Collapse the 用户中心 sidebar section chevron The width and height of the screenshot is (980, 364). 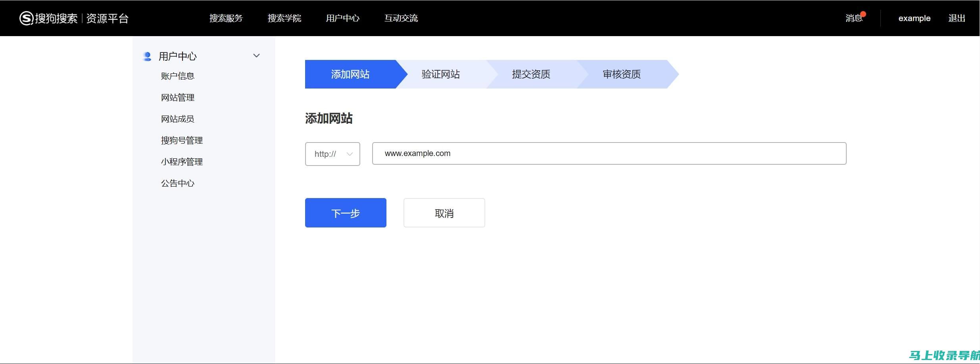pyautogui.click(x=256, y=56)
